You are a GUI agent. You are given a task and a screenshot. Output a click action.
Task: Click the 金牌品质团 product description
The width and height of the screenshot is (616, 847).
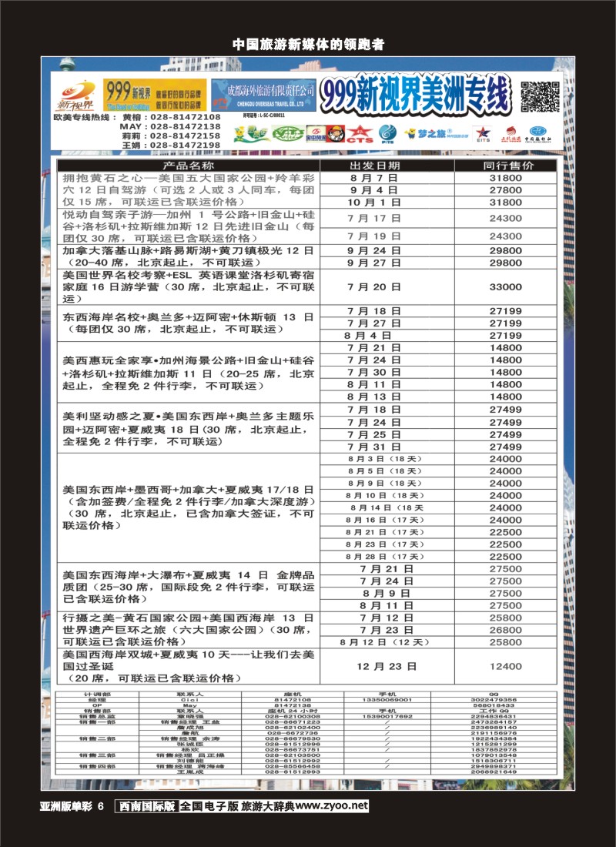click(189, 588)
